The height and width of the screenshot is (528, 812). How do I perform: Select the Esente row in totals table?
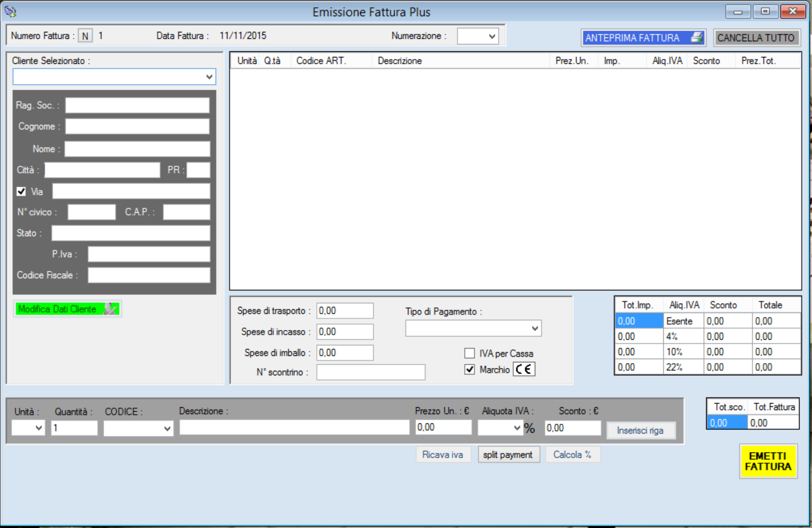tap(707, 321)
